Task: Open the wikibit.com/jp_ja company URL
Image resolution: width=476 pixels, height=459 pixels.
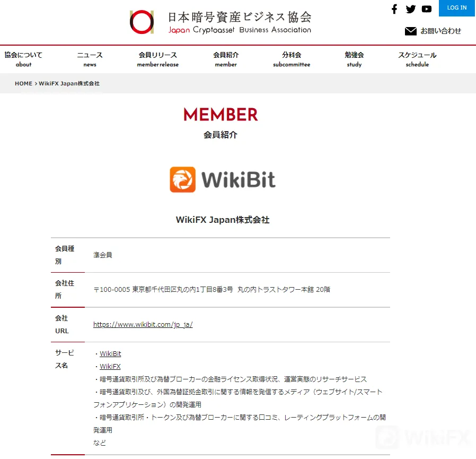Action: (143, 325)
